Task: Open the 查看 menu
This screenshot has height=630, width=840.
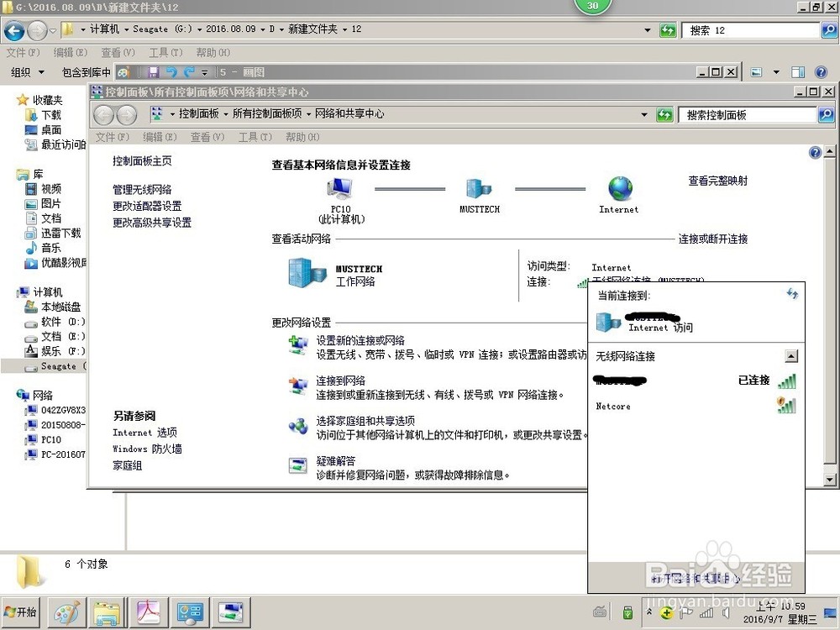Action: [207, 136]
